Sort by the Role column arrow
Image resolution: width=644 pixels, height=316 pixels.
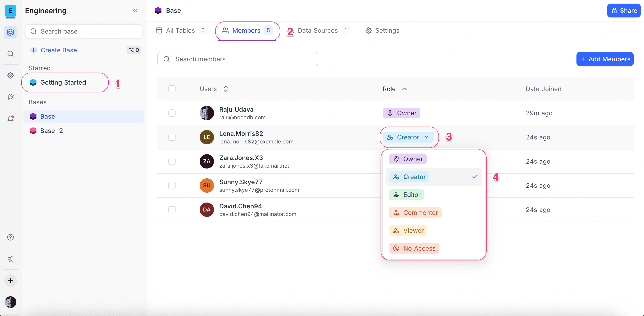404,89
